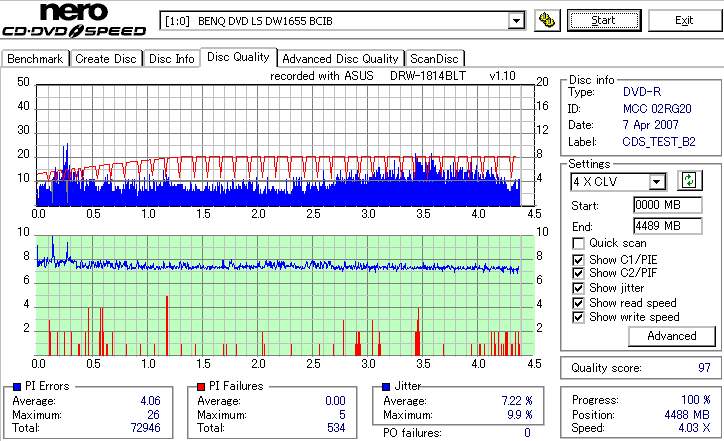724x441 pixels.
Task: Click the Nero CD-DVD Speed logo
Action: pos(74,20)
